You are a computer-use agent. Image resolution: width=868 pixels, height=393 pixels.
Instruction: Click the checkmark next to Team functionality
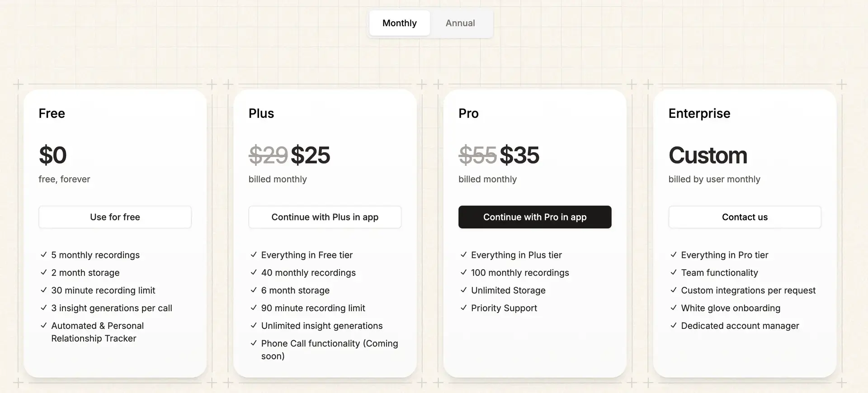pyautogui.click(x=674, y=273)
